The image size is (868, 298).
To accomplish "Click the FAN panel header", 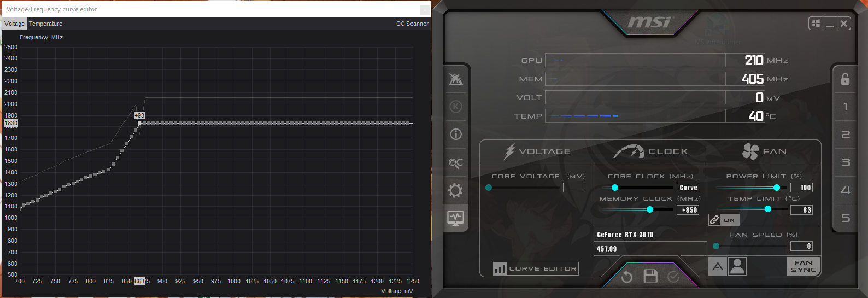I will [x=764, y=151].
